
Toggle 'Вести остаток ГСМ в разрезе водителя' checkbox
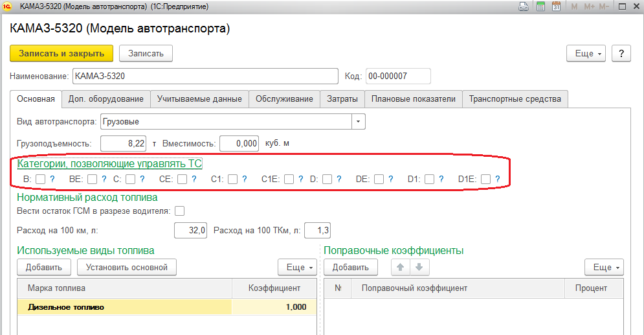(179, 211)
